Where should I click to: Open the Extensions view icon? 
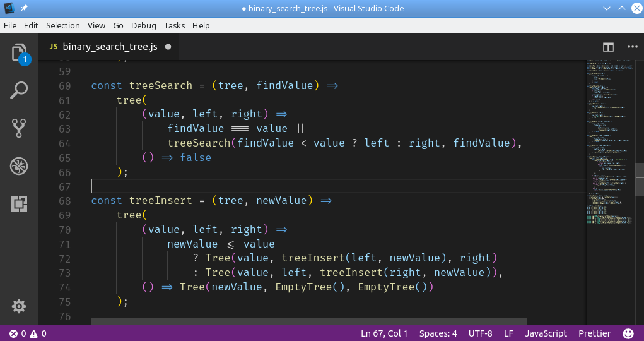(19, 204)
